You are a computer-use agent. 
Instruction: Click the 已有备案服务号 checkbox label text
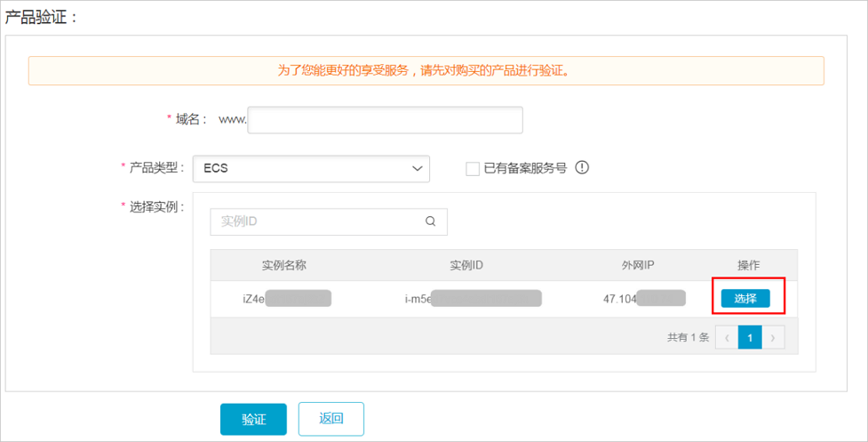[x=525, y=168]
